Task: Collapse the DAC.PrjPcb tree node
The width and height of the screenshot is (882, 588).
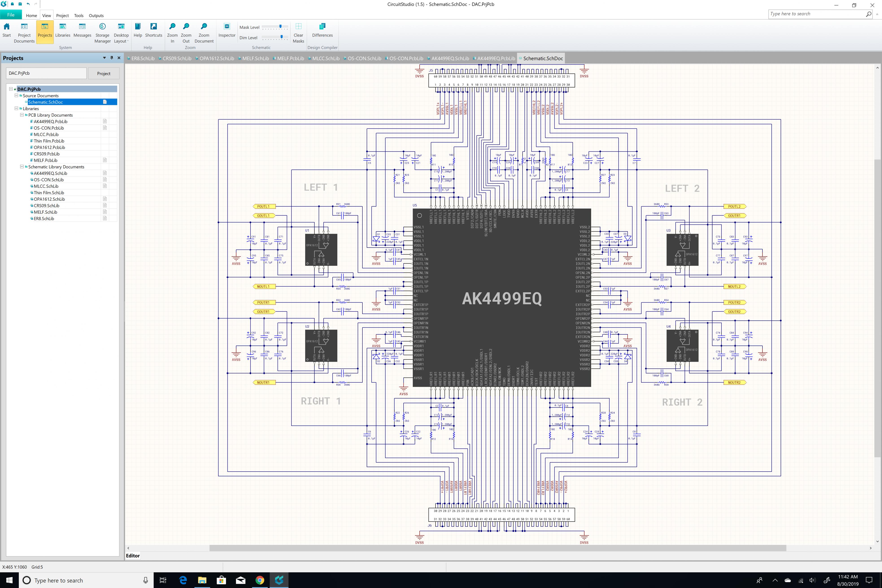Action: 11,89
